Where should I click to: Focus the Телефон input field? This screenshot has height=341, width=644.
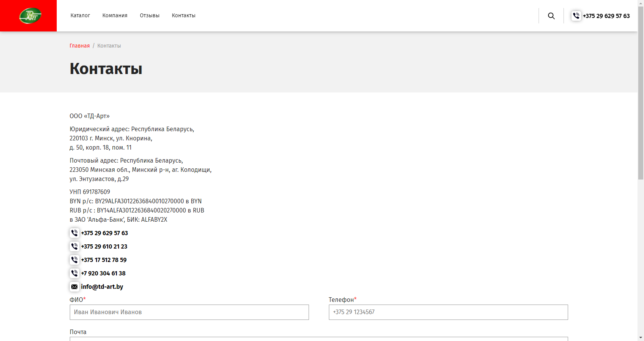pyautogui.click(x=449, y=312)
